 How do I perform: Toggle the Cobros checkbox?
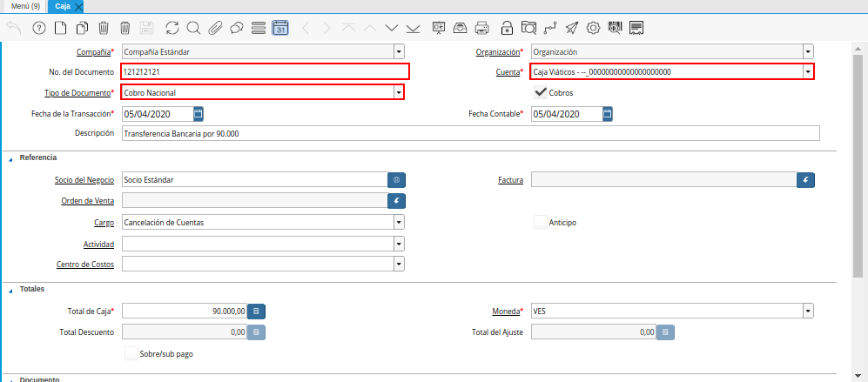point(541,92)
